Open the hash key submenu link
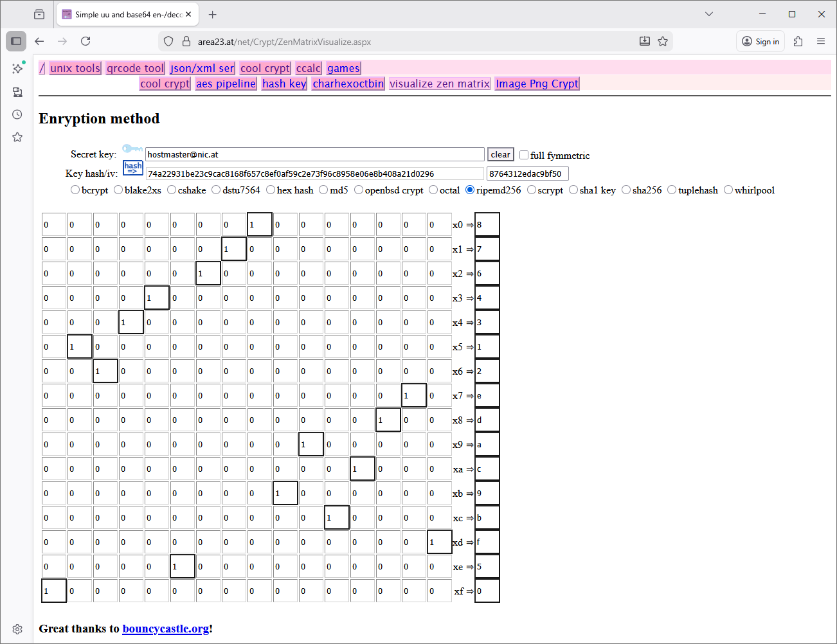This screenshot has width=837, height=644. (284, 84)
